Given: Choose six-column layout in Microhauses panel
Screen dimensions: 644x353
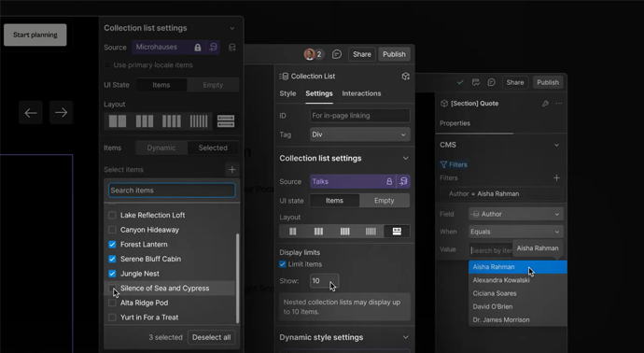Looking at the screenshot, I should tap(199, 120).
